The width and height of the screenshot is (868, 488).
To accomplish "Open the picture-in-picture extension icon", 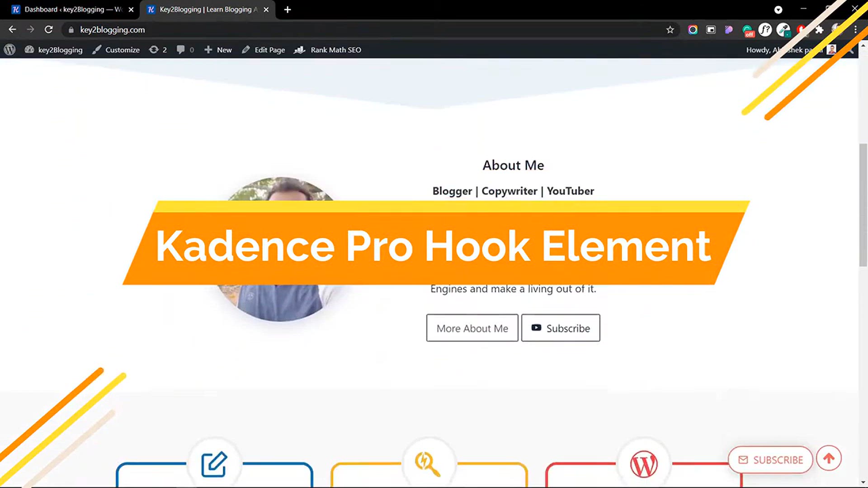I will 711,30.
